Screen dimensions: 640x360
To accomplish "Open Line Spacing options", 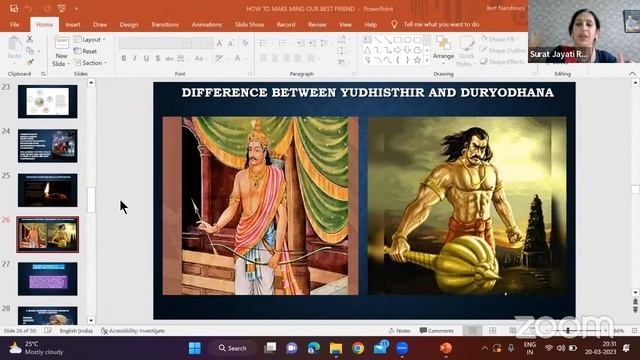I will coord(324,43).
